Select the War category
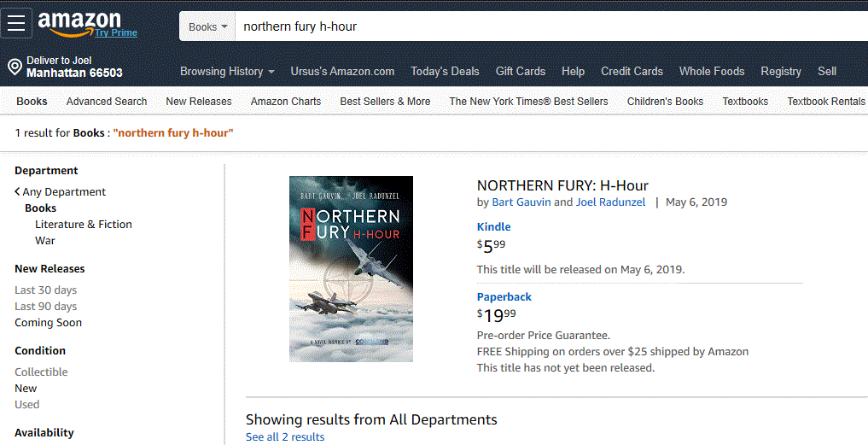Image resolution: width=868 pixels, height=445 pixels. pyautogui.click(x=45, y=241)
